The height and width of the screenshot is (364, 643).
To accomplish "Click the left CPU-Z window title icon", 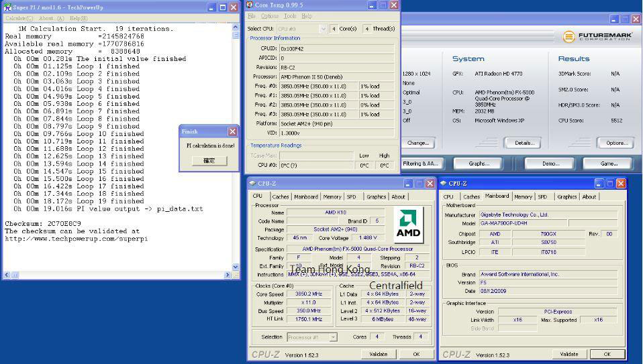I will pyautogui.click(x=252, y=183).
